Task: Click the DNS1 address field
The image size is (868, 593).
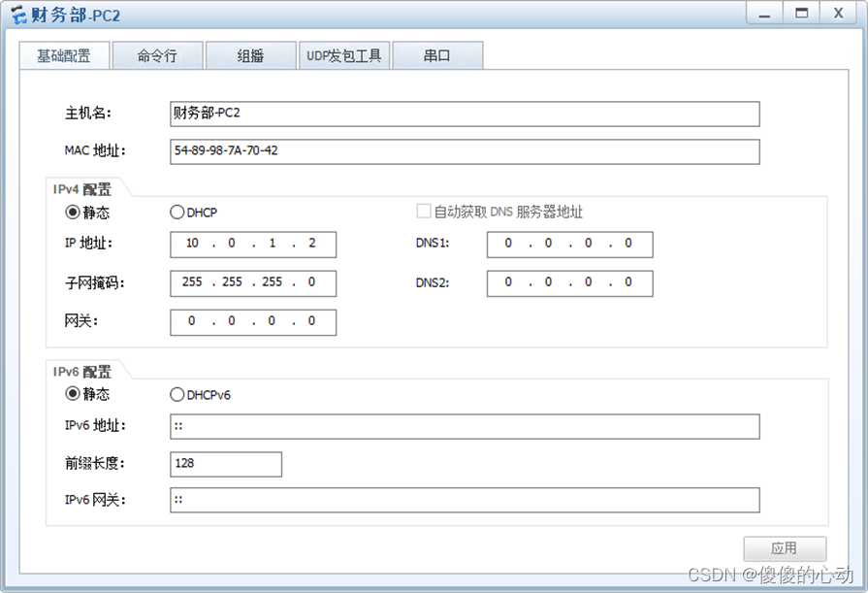Action: coord(568,244)
